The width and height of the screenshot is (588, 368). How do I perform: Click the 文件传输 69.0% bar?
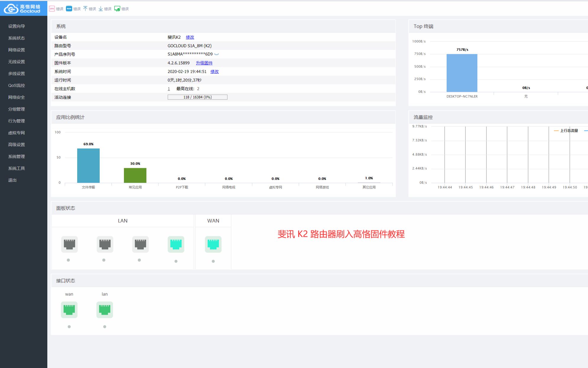point(88,166)
